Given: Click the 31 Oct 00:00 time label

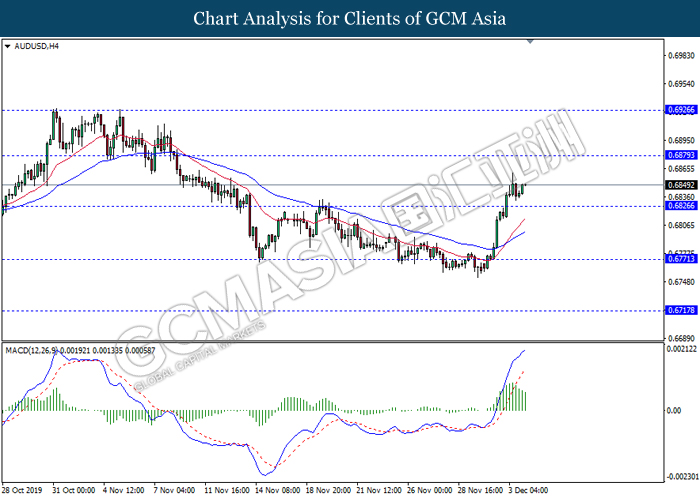Looking at the screenshot, I should (74, 490).
